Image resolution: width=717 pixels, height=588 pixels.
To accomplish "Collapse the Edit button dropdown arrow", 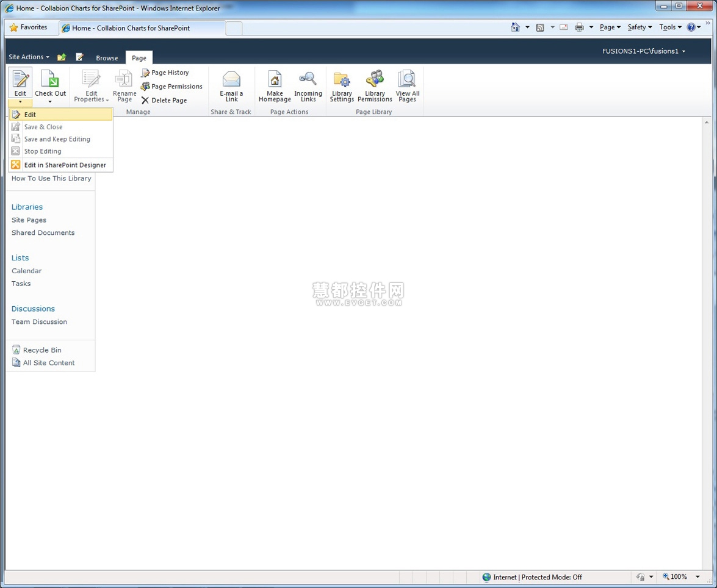I will [x=20, y=101].
